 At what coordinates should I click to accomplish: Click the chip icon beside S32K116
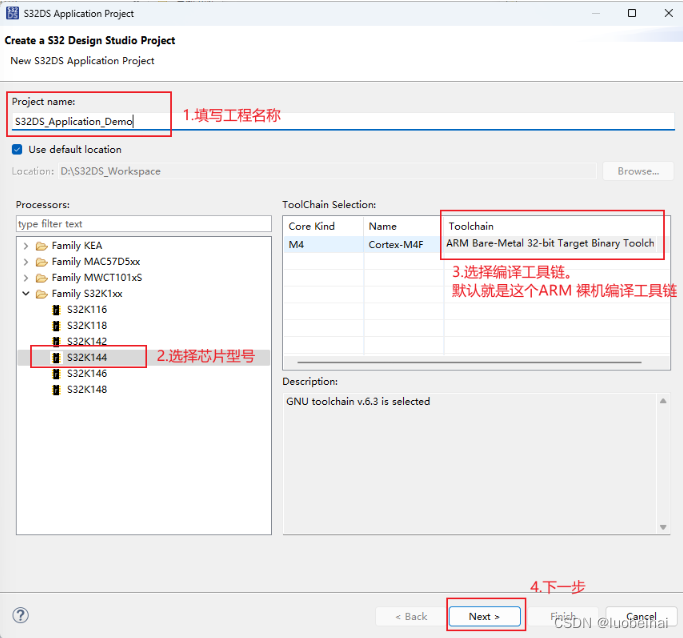[56, 310]
